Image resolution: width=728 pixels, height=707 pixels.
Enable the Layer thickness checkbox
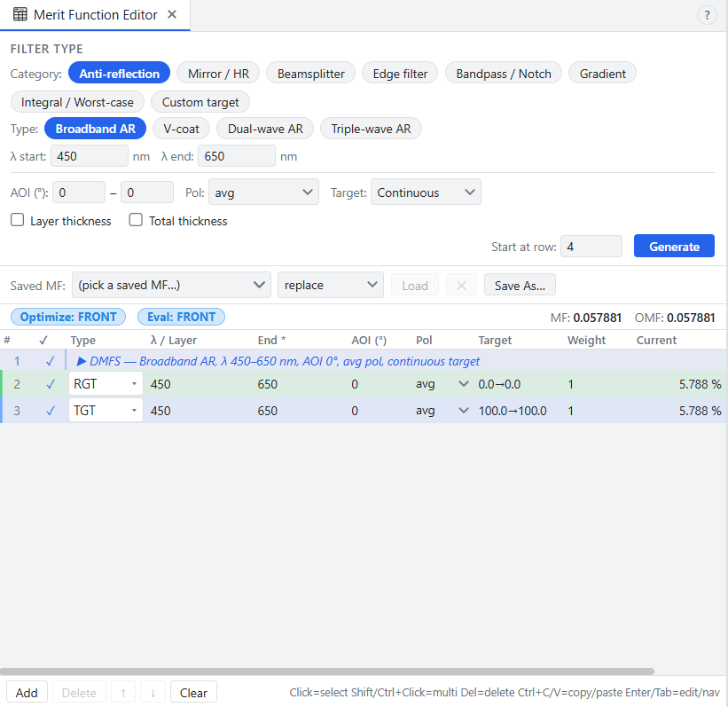[17, 220]
